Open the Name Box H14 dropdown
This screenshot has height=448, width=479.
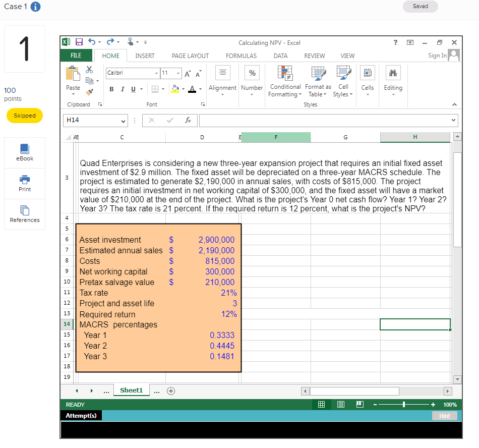[x=123, y=121]
